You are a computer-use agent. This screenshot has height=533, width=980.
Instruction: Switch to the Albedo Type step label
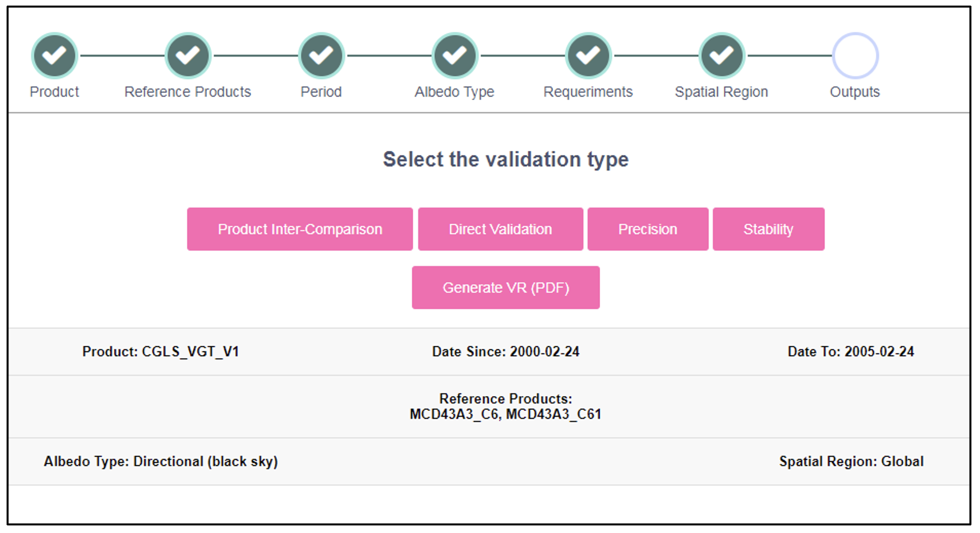pos(455,92)
